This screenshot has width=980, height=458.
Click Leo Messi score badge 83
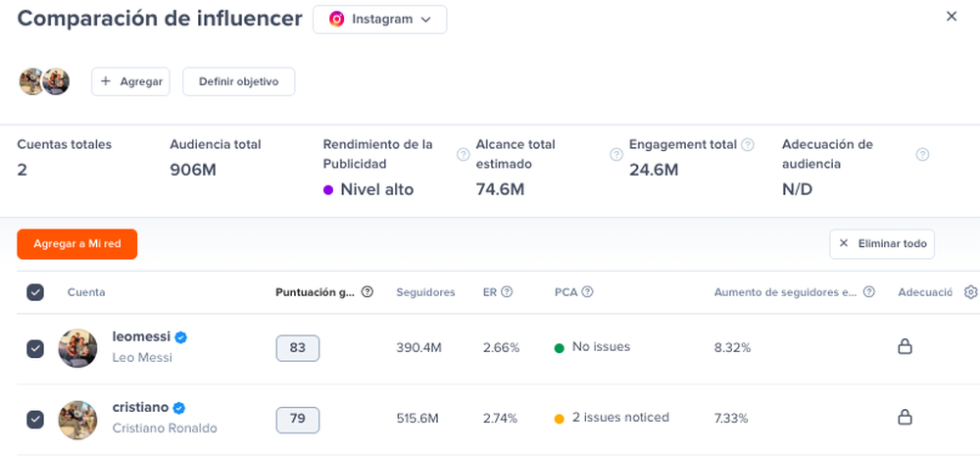pos(298,348)
